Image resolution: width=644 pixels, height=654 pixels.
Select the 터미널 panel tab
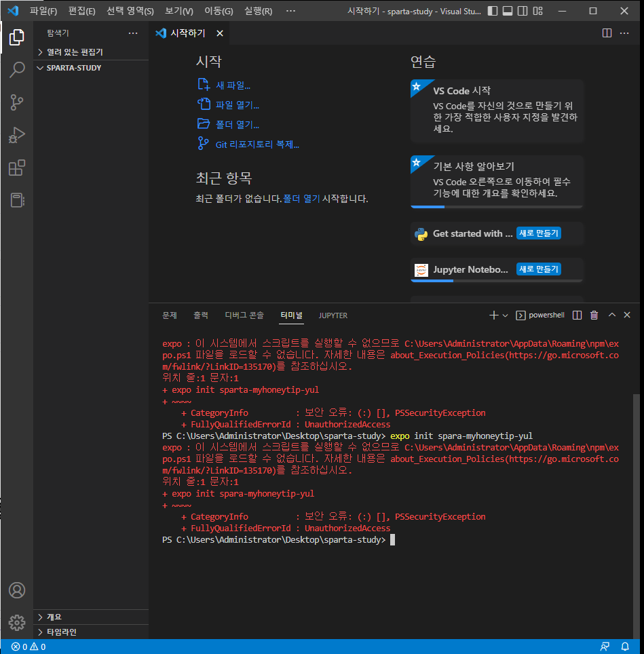[292, 315]
